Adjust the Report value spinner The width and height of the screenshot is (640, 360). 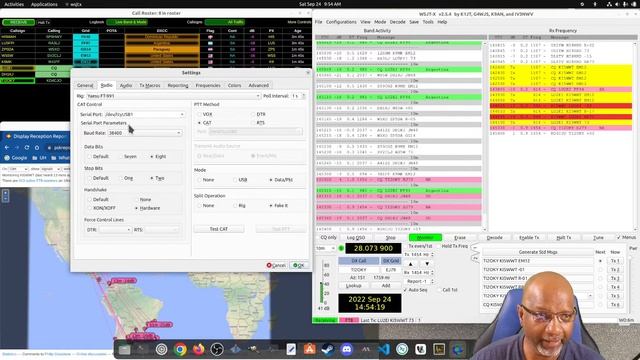418,281
